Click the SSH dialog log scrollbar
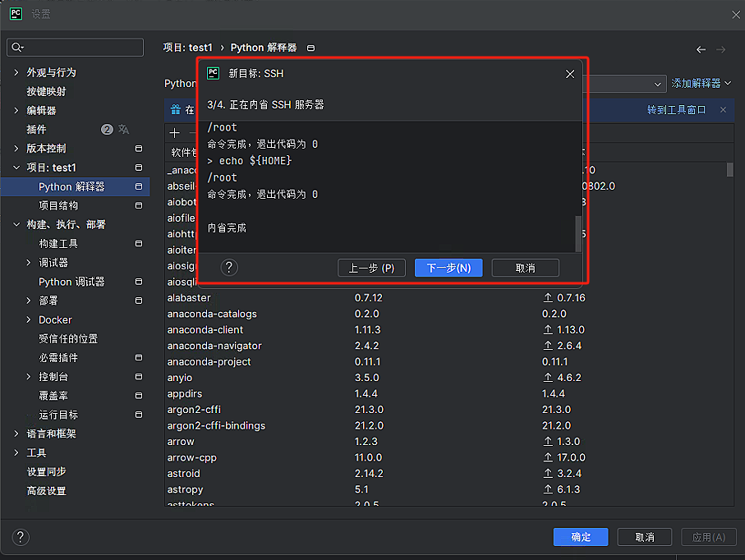The width and height of the screenshot is (745, 560). [x=577, y=232]
